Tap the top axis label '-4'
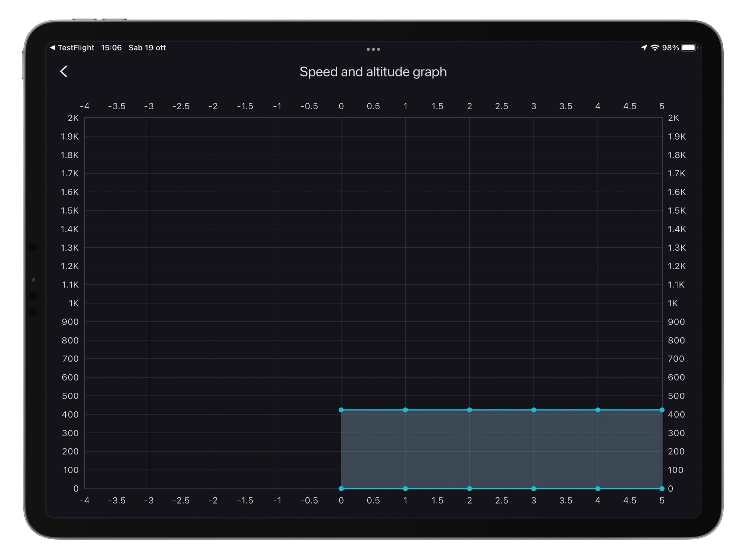747x560 pixels. [x=85, y=106]
